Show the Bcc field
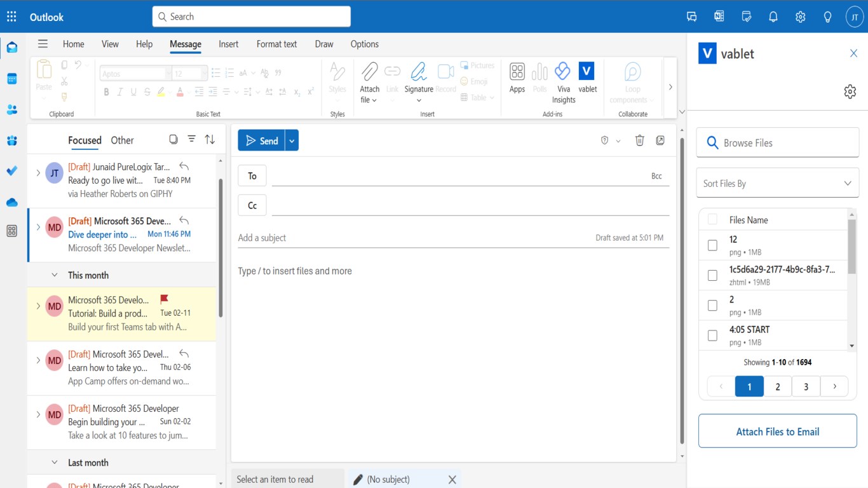This screenshot has height=488, width=868. [x=656, y=176]
